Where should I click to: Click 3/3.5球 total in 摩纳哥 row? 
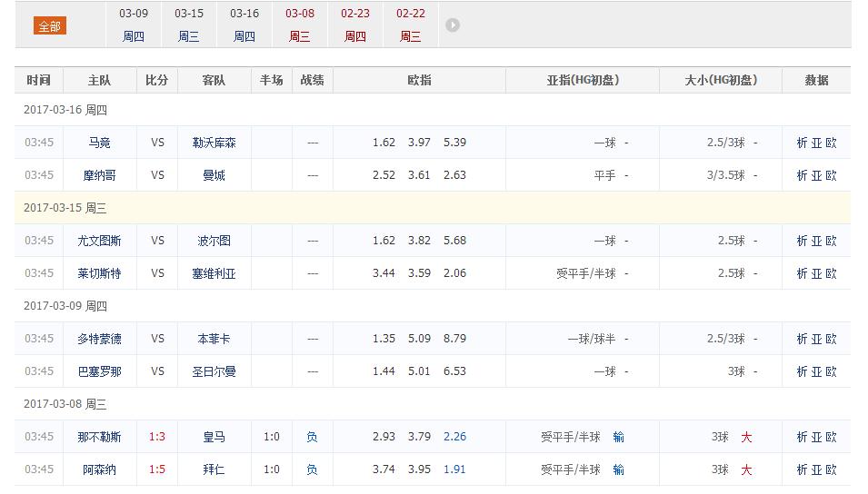(725, 175)
